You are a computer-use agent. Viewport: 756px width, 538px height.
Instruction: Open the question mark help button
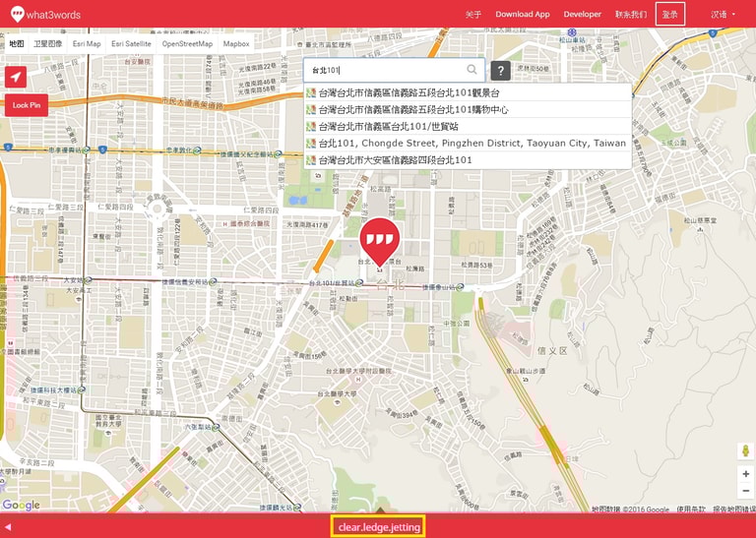pos(500,71)
